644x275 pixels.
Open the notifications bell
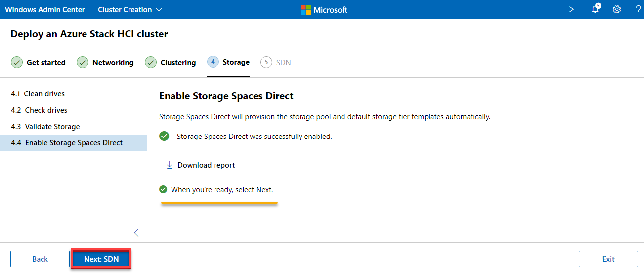[x=596, y=9]
